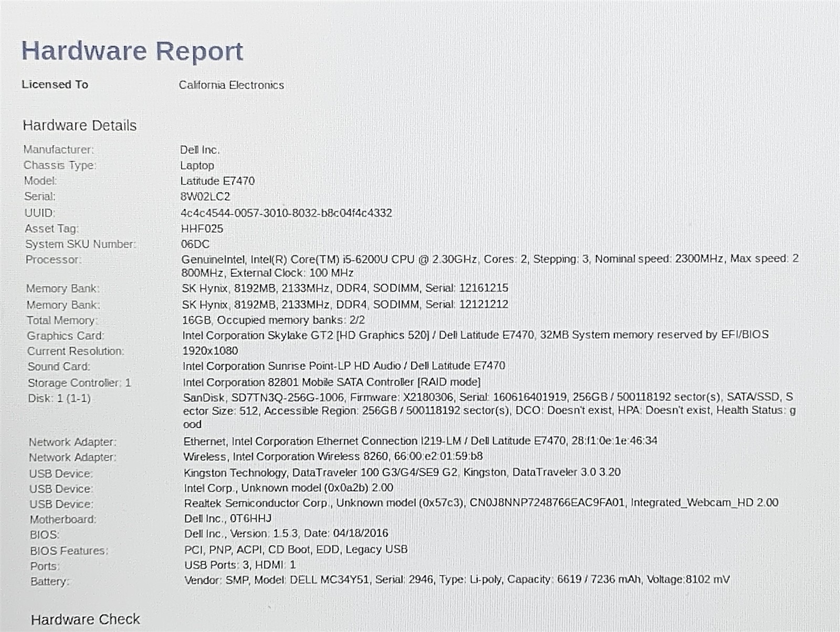Click the Latitude E7470 model value
840x632 pixels.
(x=217, y=181)
